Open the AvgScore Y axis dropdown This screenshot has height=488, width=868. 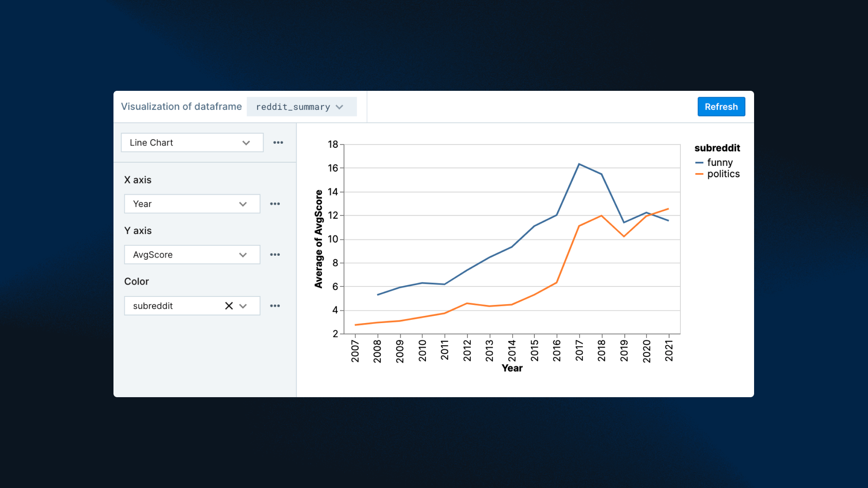click(x=192, y=255)
